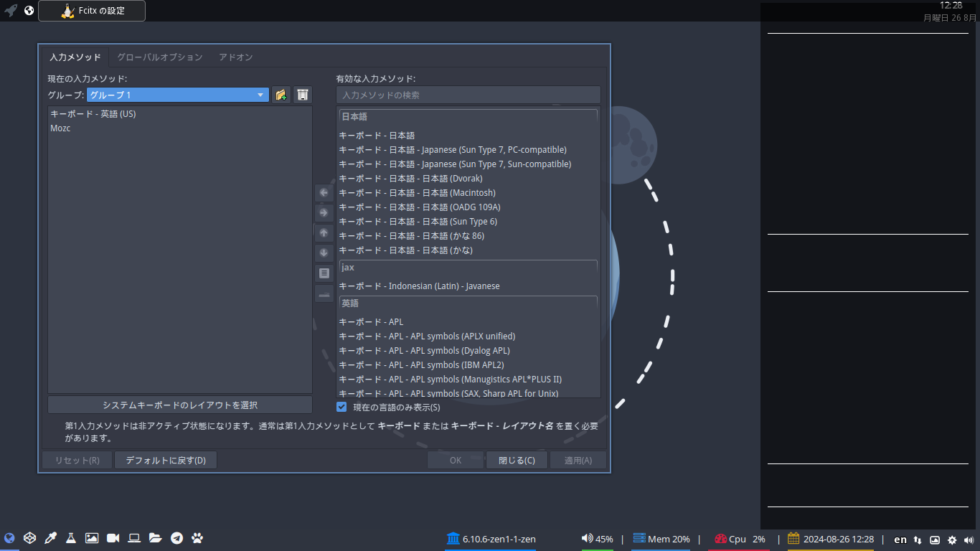Click the volume speaker 45% indicator

tap(597, 539)
